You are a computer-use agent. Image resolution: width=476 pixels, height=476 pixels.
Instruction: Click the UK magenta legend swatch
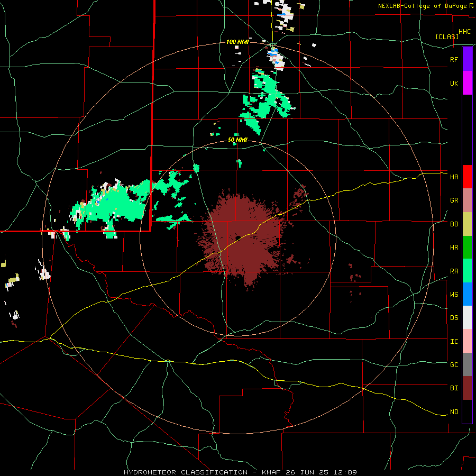(x=467, y=83)
